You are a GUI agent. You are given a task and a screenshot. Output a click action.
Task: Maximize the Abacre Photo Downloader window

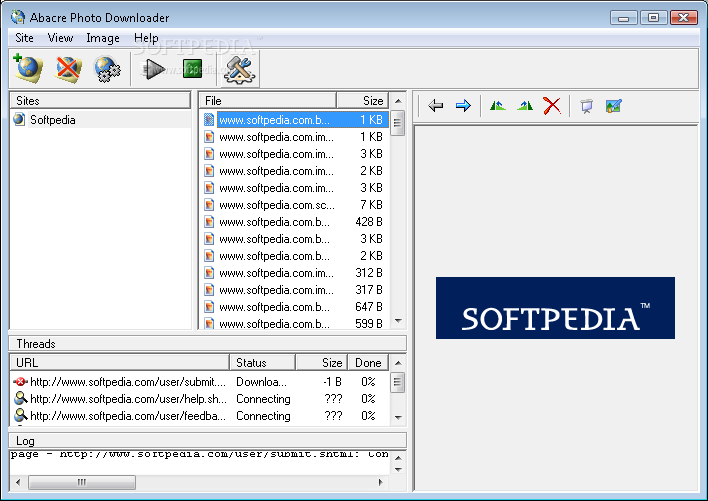(653, 18)
